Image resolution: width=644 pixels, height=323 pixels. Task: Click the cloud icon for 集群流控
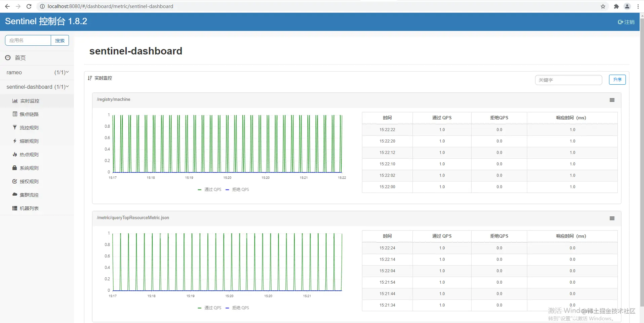[x=15, y=195]
